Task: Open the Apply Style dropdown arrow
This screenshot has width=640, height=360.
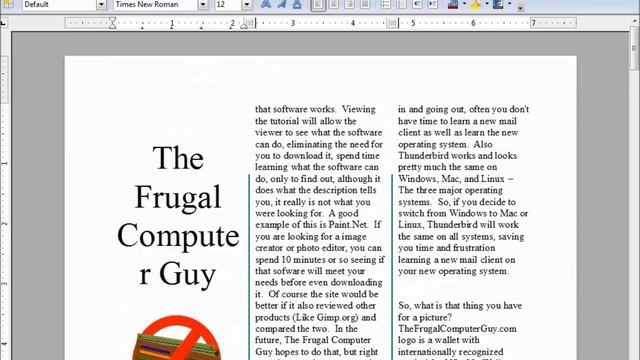Action: tap(101, 4)
